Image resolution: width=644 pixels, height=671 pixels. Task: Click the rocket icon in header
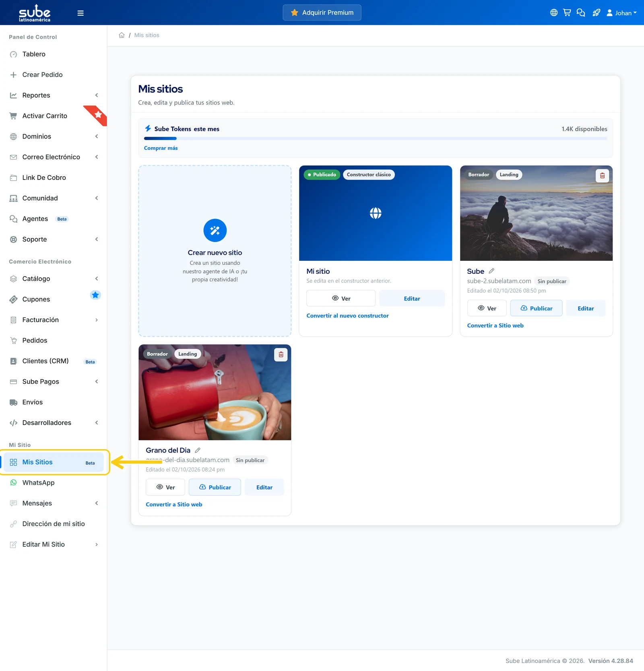pyautogui.click(x=597, y=12)
